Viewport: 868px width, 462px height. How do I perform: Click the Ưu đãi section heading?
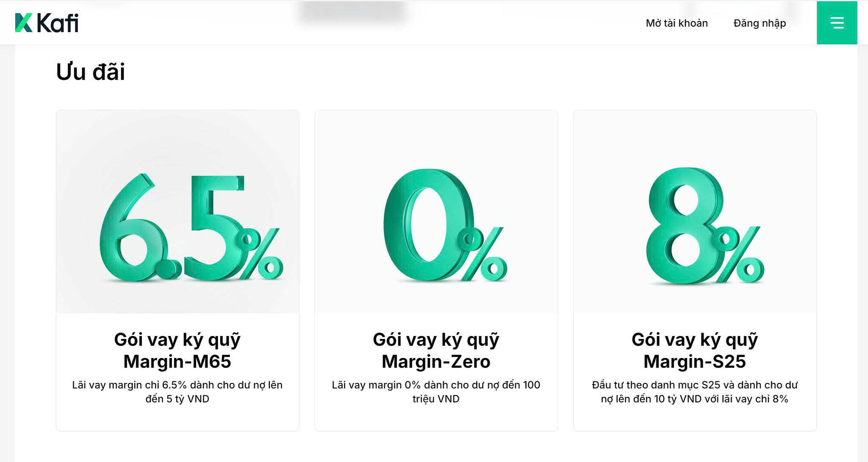pos(90,72)
